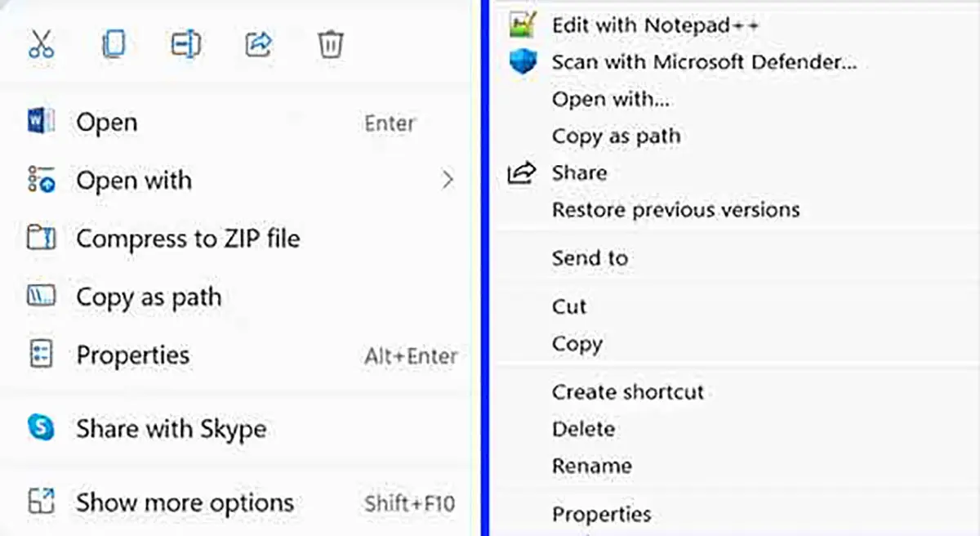Viewport: 980px width, 536px height.
Task: Select Compress to ZIP file
Action: pyautogui.click(x=188, y=239)
